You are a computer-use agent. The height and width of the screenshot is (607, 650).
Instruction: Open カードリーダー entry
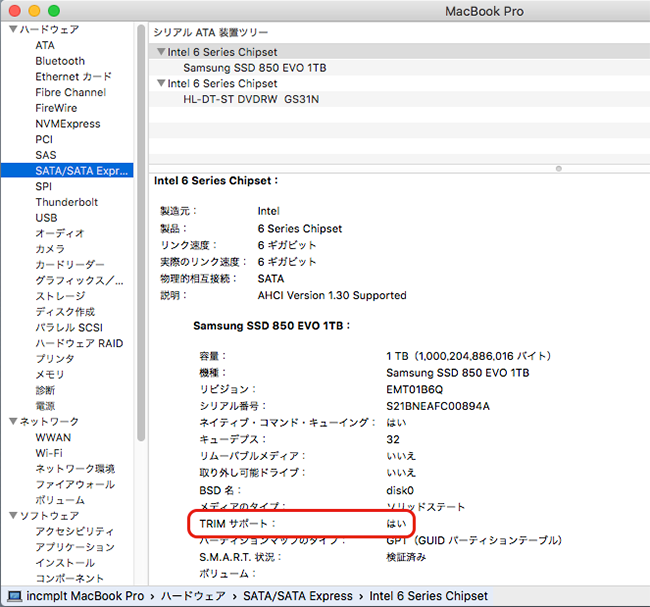tap(70, 265)
